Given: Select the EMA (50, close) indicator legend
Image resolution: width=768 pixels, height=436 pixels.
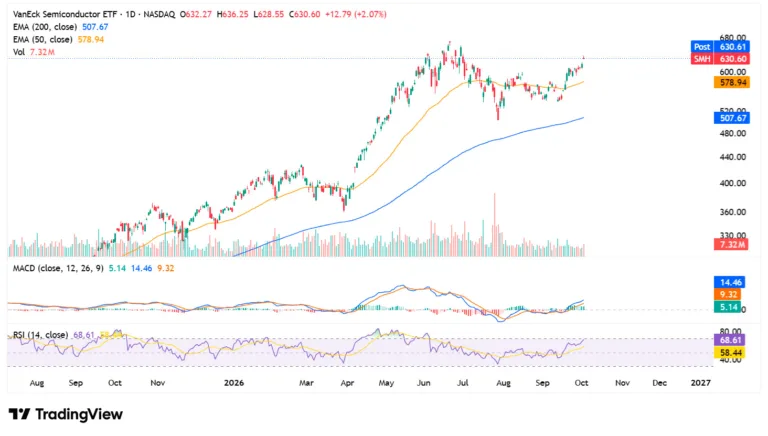Looking at the screenshot, I should tap(58, 39).
